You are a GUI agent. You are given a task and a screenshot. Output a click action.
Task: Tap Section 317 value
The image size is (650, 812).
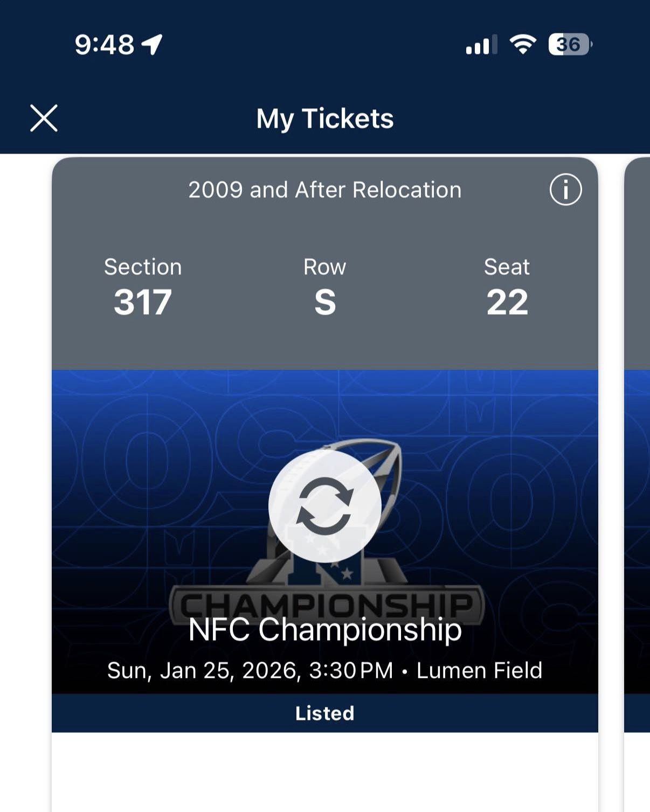click(143, 302)
